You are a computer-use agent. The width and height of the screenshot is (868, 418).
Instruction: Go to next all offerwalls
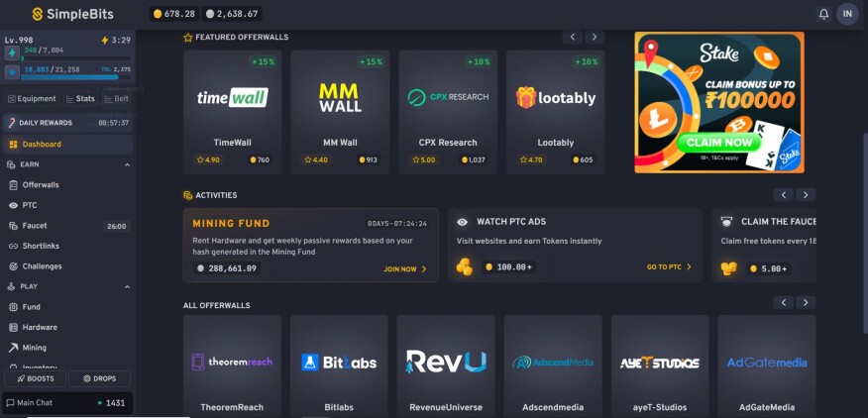pyautogui.click(x=806, y=303)
